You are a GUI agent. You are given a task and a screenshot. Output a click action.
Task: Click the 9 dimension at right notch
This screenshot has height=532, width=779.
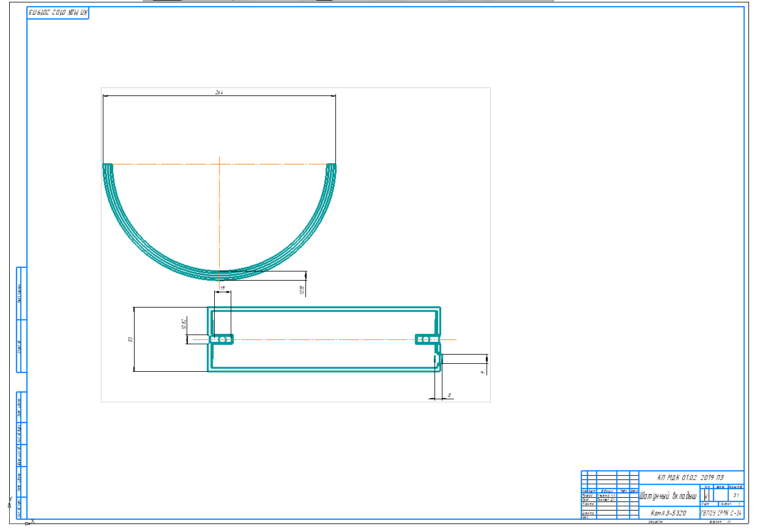482,372
